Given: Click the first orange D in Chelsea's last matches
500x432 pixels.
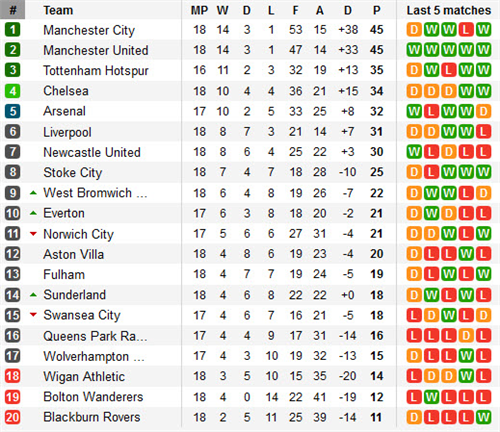Looking at the screenshot, I should pos(414,91).
